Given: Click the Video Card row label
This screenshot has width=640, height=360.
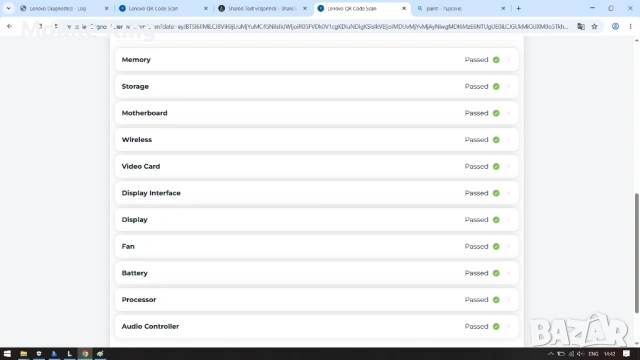Looking at the screenshot, I should [x=141, y=167].
